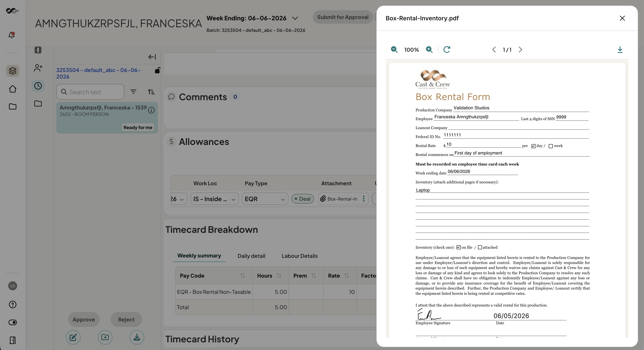
Task: Switch to Daily detail tab
Action: 251,256
